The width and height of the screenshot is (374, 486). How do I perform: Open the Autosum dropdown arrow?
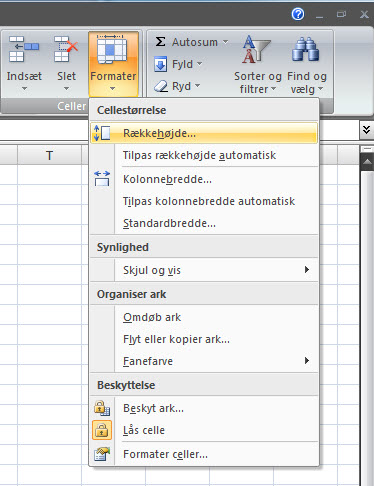point(225,42)
